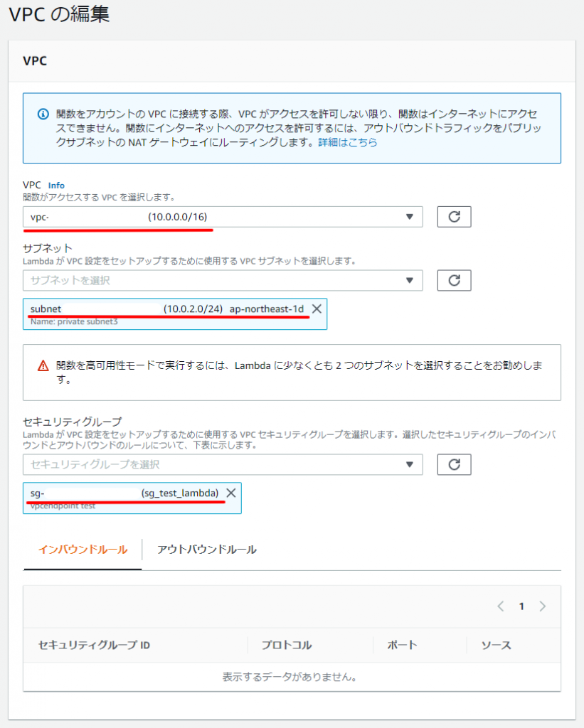The width and height of the screenshot is (584, 728).
Task: Click the Name: private subnet3 label
Action: [x=74, y=322]
